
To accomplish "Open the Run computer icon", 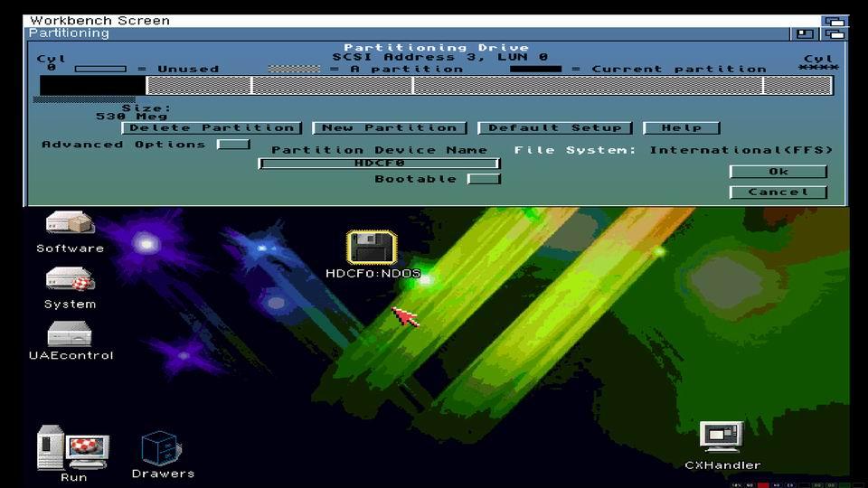I will tap(72, 447).
